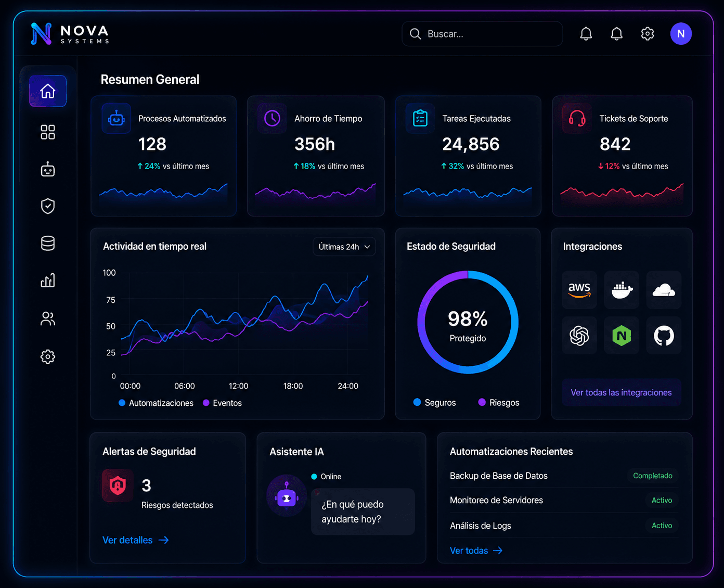Click the Procesos Automatizados robot icon
Viewport: 724px width, 588px height.
pos(117,119)
